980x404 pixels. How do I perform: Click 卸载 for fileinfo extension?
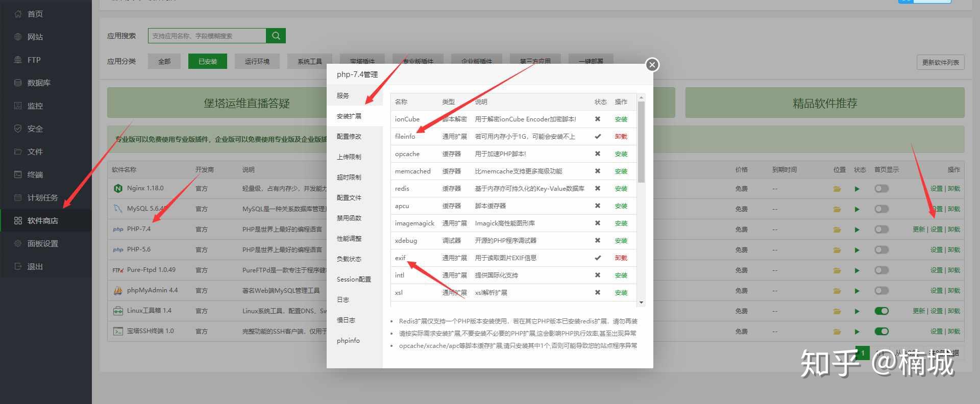click(x=621, y=137)
